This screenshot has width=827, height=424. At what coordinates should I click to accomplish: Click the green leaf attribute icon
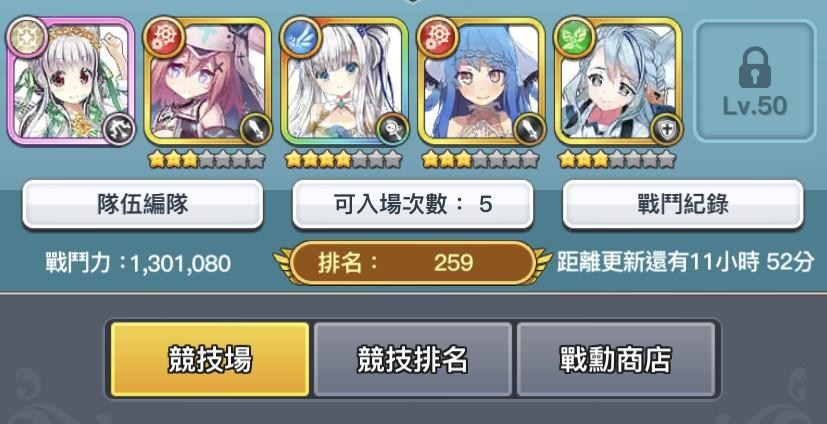tap(575, 37)
